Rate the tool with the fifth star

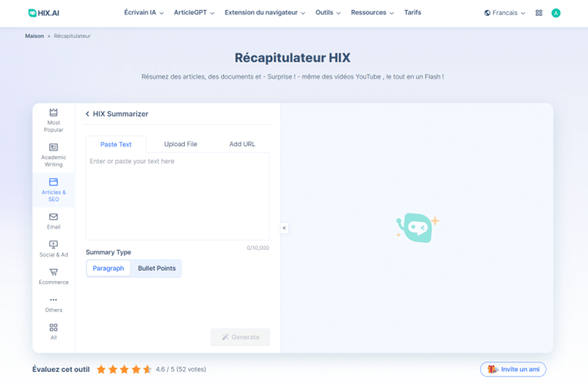pos(147,370)
